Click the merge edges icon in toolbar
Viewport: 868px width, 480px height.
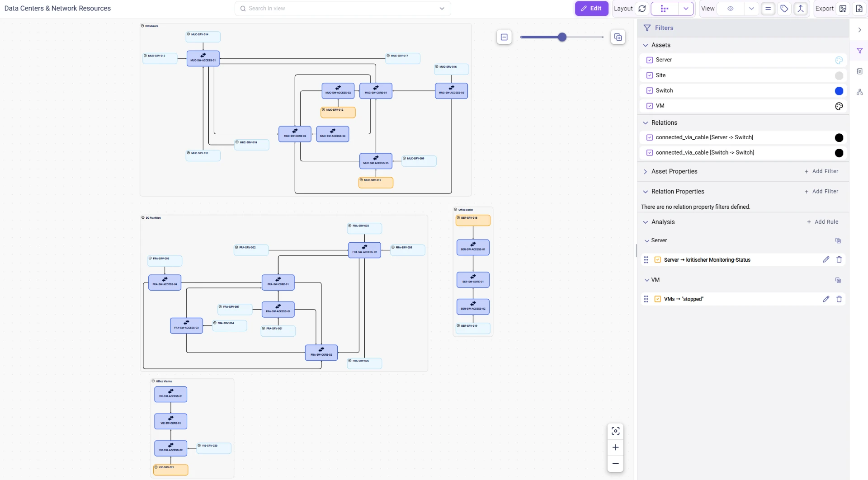(801, 9)
